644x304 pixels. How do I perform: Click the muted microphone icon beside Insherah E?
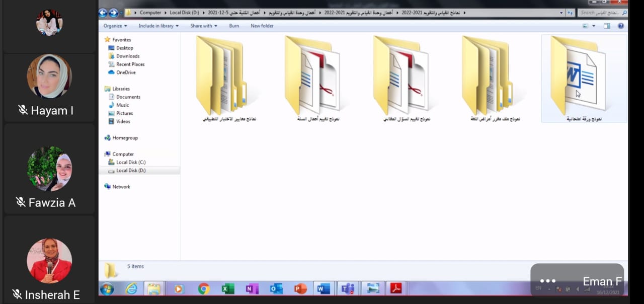[17, 294]
